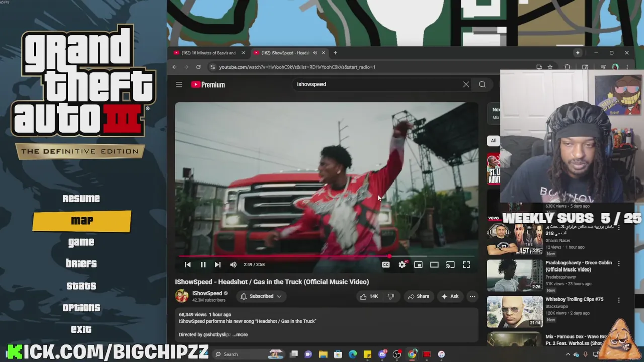This screenshot has height=362, width=644.
Task: Open the YouTube guide hamburger menu
Action: click(x=179, y=84)
